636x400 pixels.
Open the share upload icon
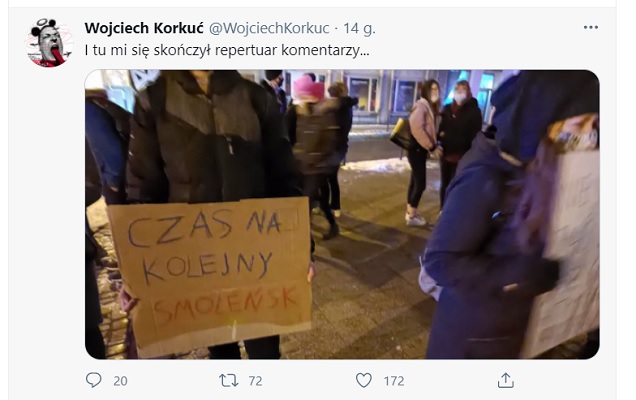click(505, 380)
